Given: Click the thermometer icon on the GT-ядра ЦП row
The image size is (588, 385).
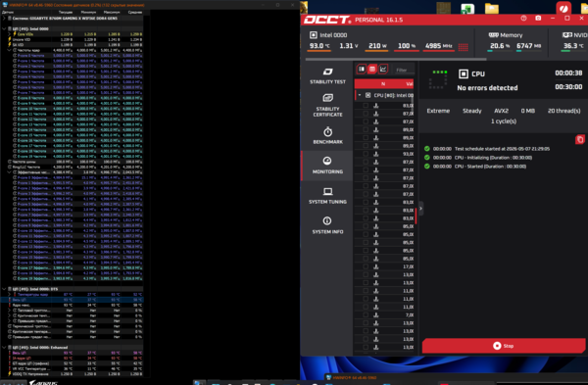Looking at the screenshot, I should [10, 363].
